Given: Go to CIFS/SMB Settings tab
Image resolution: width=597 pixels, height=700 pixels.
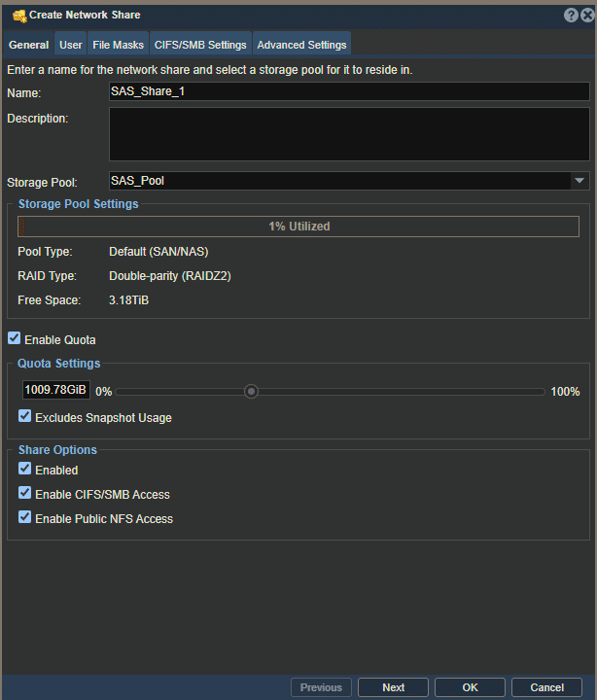Looking at the screenshot, I should click(200, 45).
